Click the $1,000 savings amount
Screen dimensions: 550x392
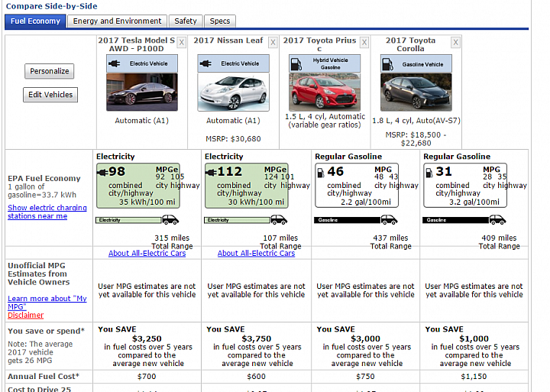pos(474,339)
